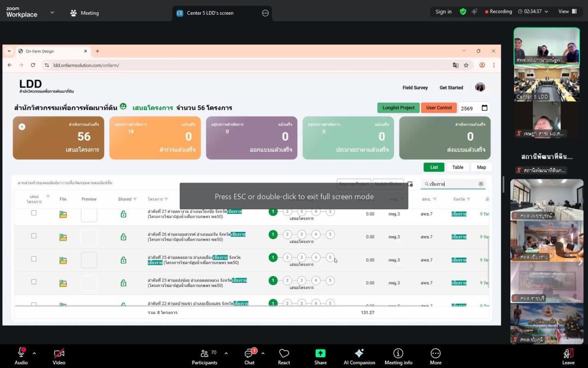
Task: Open the folder icon for ลำดับที่ 27 row
Action: click(x=63, y=214)
